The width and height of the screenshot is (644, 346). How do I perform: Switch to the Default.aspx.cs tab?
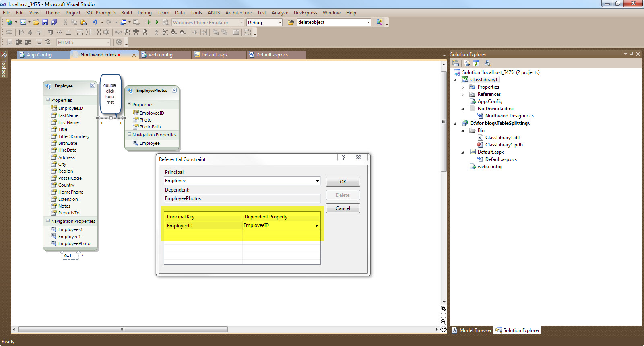[276, 55]
